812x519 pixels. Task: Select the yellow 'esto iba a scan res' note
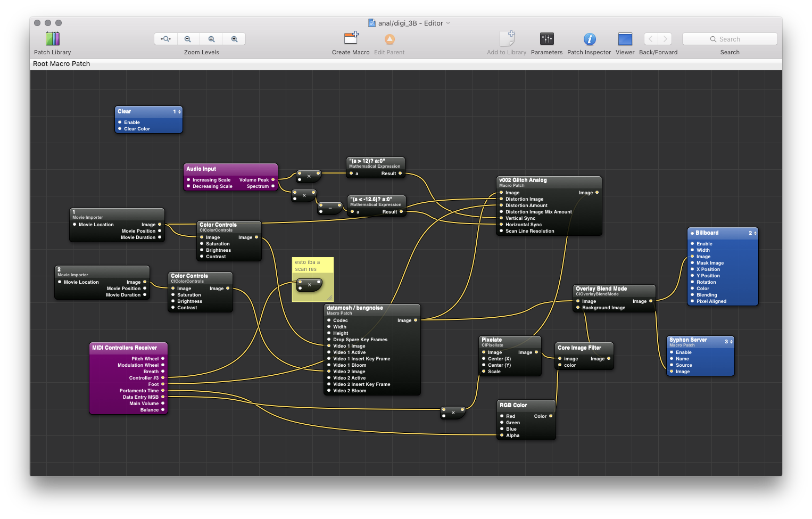313,265
